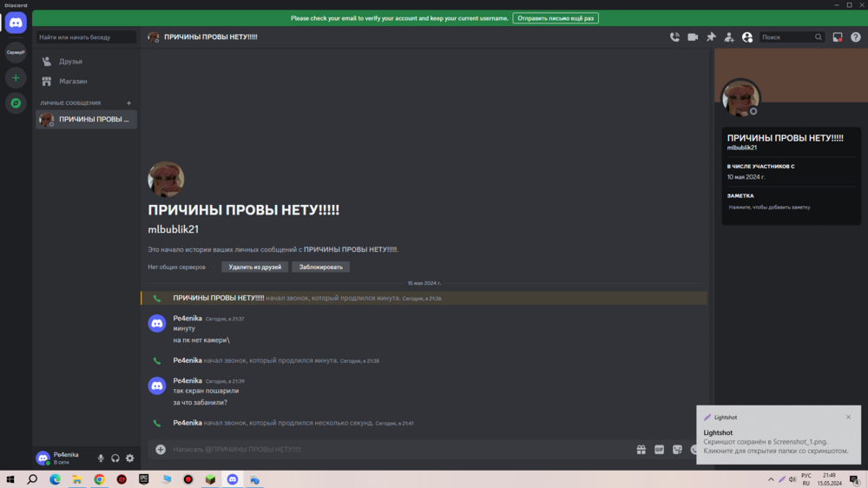This screenshot has height=488, width=868.
Task: Open Lightshot screenshot saved notification
Action: [x=779, y=435]
